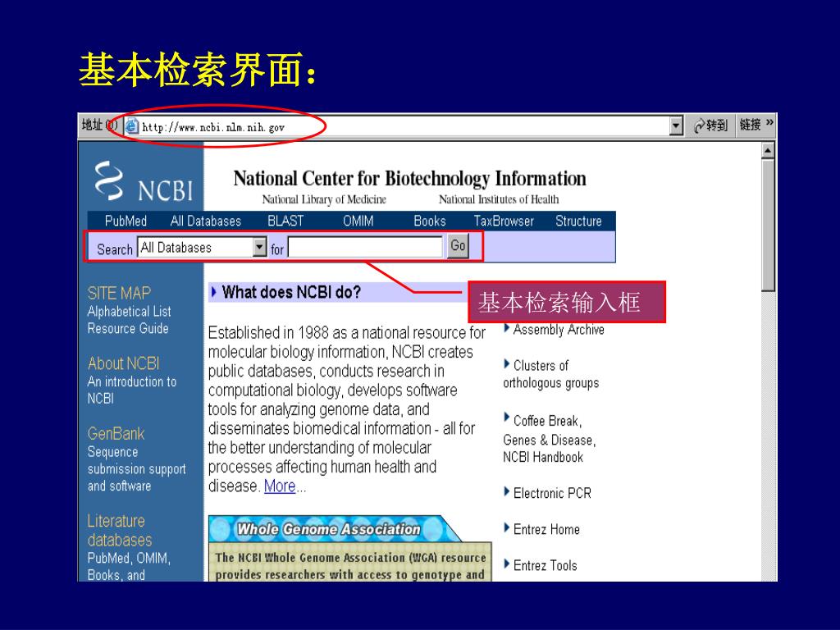Click the National Institutes of Health text
840x630 pixels.
point(499,199)
